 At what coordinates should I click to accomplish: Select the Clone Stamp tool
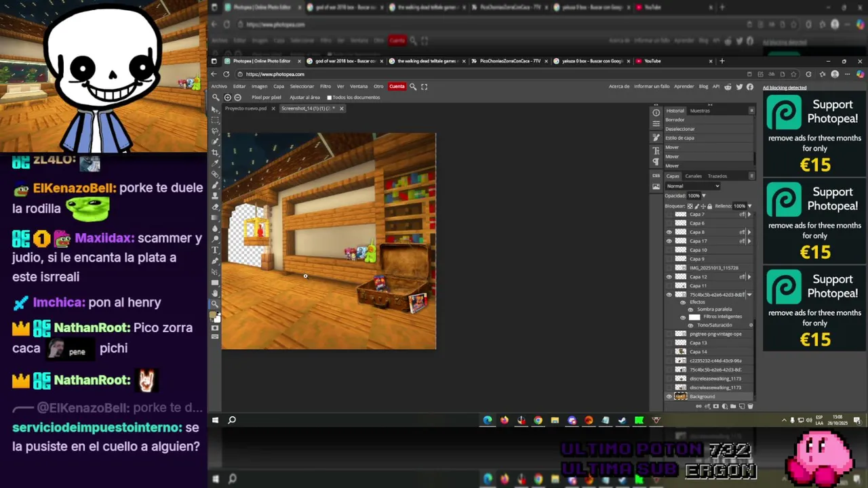(216, 196)
